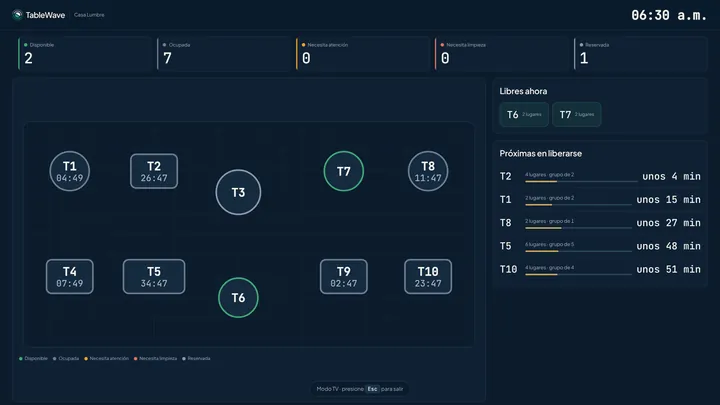Click Disponible legend entry below floor plan
Image resolution: width=720 pixels, height=405 pixels.
pyautogui.click(x=33, y=358)
